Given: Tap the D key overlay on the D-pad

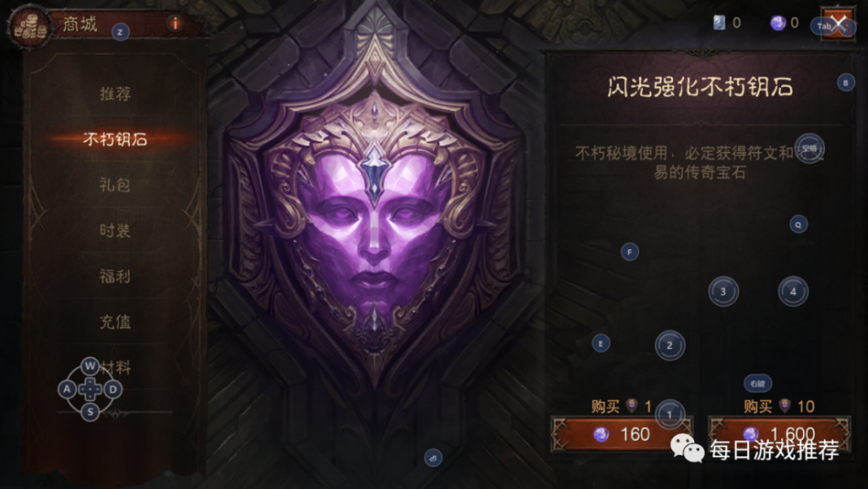Looking at the screenshot, I should [x=113, y=389].
